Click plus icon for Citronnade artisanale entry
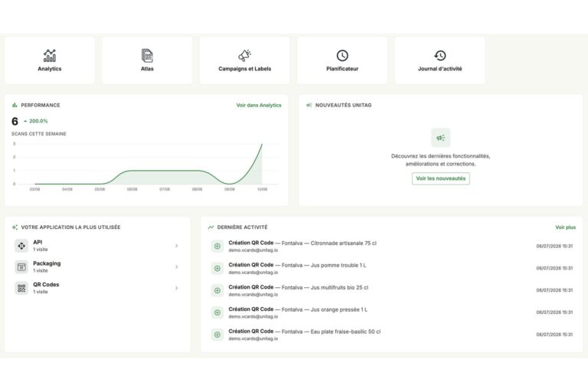 217,246
